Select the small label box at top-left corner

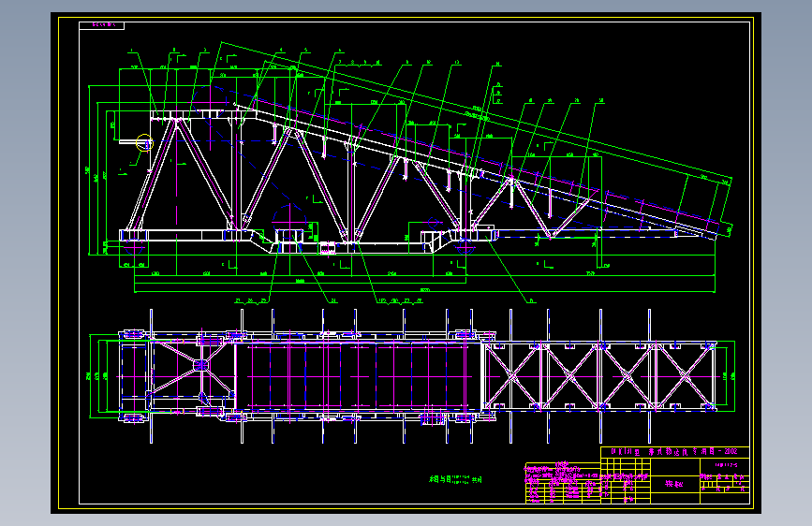(x=101, y=25)
